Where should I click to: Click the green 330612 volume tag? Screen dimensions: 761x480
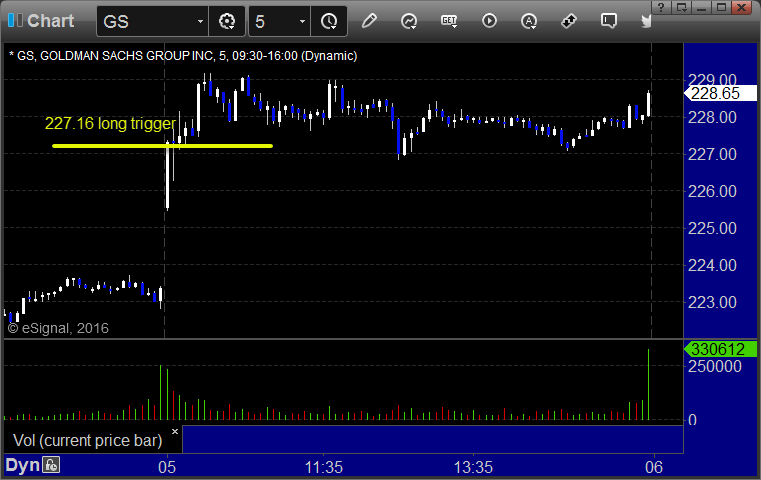point(720,349)
